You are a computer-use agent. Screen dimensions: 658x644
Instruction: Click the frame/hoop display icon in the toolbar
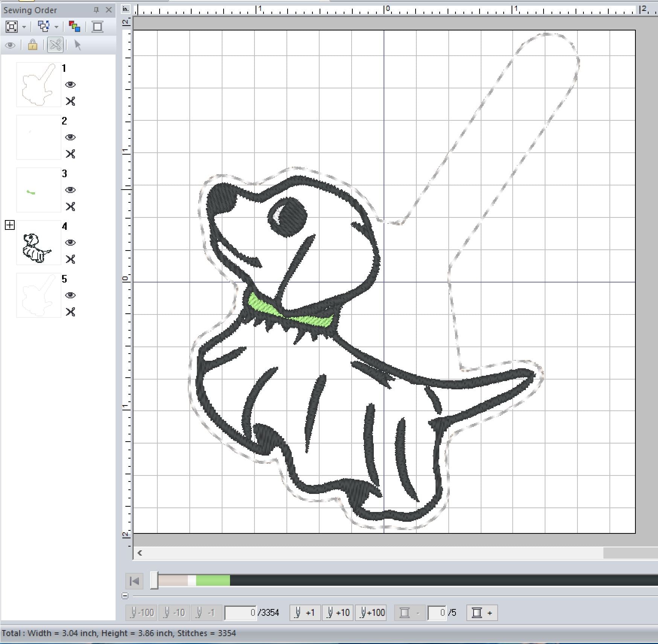(x=97, y=27)
